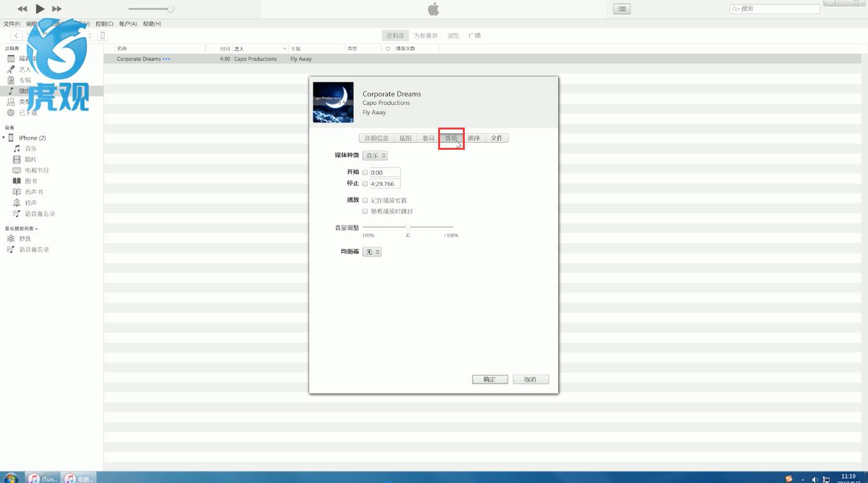Enable the 开始 start time checkbox
Viewport: 868px width, 483px height.
point(365,173)
